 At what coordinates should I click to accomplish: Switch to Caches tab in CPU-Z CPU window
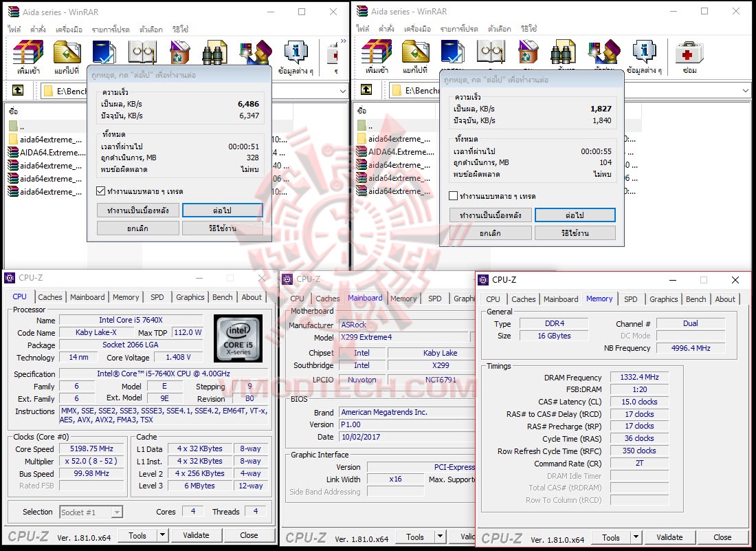pyautogui.click(x=49, y=297)
